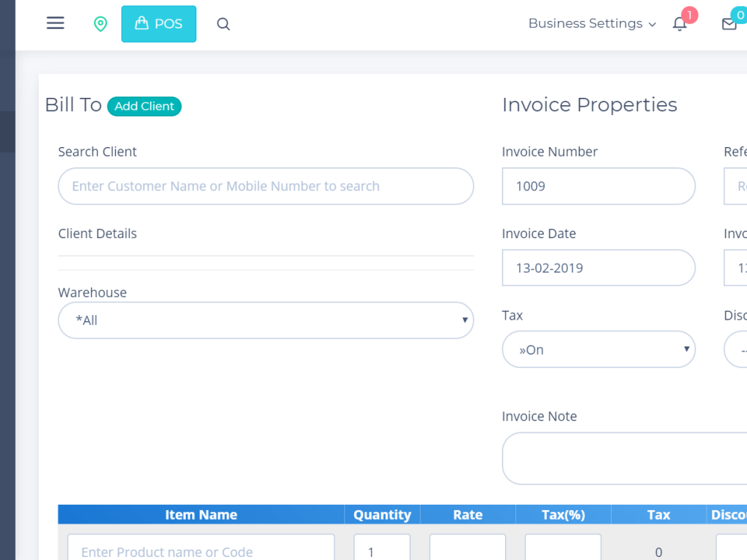Click the Quantity field showing 1
The height and width of the screenshot is (560, 747).
point(382,547)
